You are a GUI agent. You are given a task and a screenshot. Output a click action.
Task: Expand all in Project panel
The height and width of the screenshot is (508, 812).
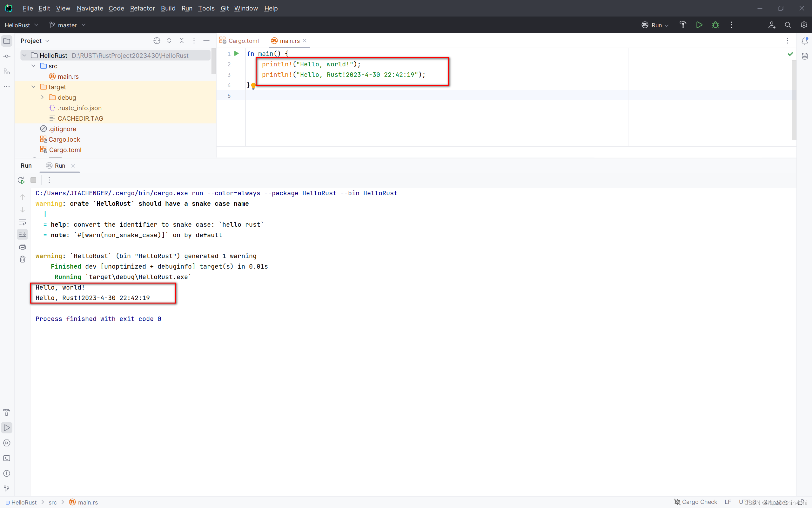(169, 41)
